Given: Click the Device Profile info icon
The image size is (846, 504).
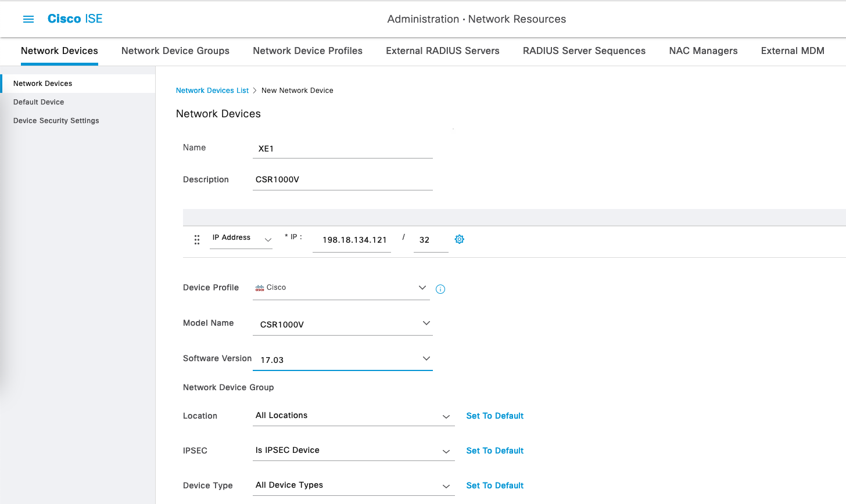Looking at the screenshot, I should (440, 289).
